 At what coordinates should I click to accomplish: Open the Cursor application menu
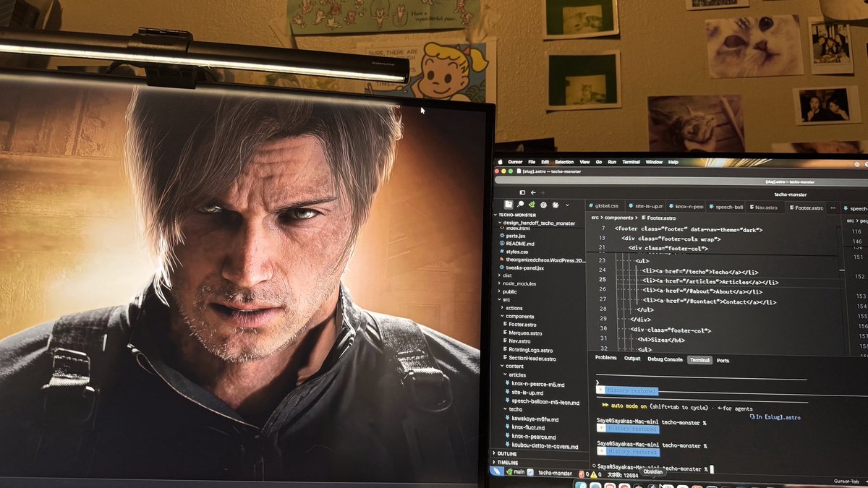point(515,162)
